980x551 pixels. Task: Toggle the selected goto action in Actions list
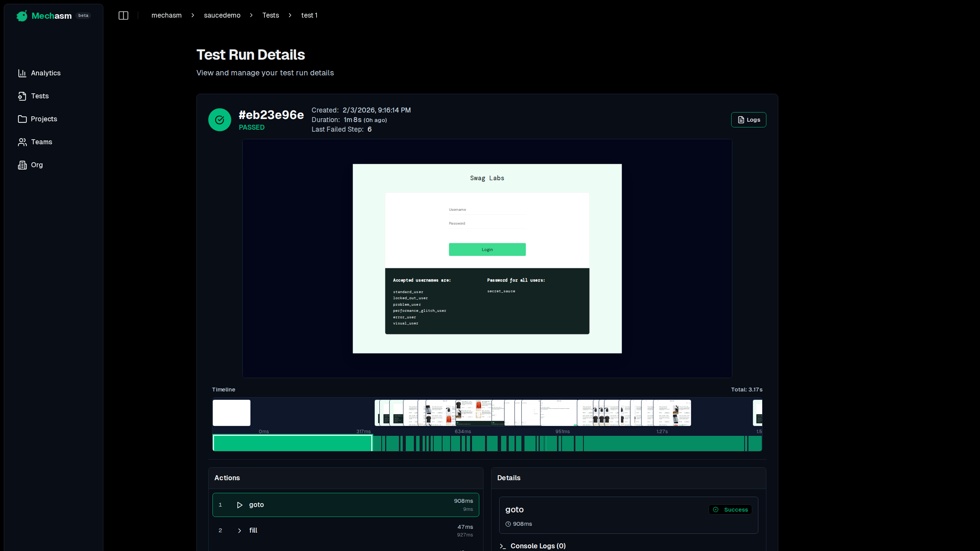coord(345,505)
